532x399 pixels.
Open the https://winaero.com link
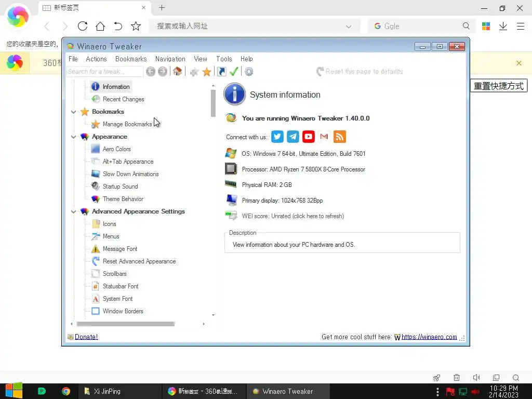tap(429, 337)
